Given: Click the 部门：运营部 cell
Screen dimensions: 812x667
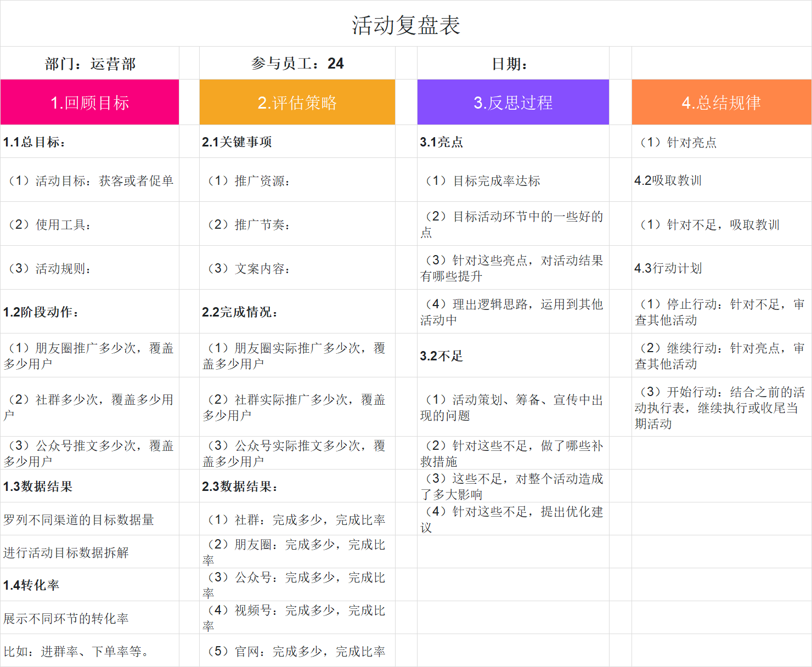Looking at the screenshot, I should pos(90,64).
